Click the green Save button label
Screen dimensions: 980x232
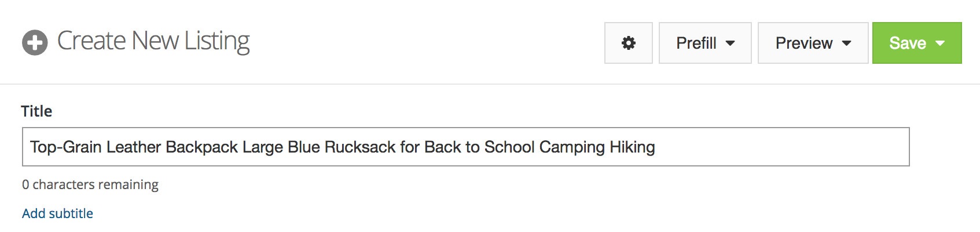pyautogui.click(x=908, y=43)
